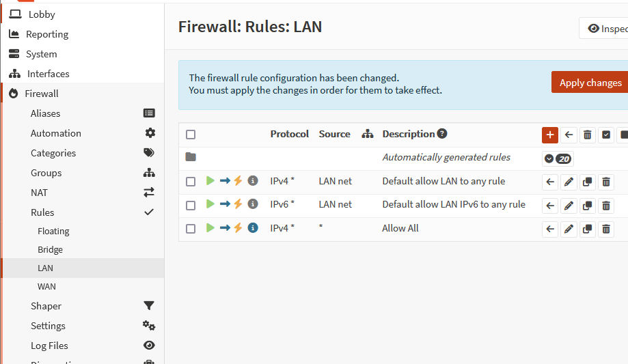Expand automatically generated rules count badge

[557, 158]
